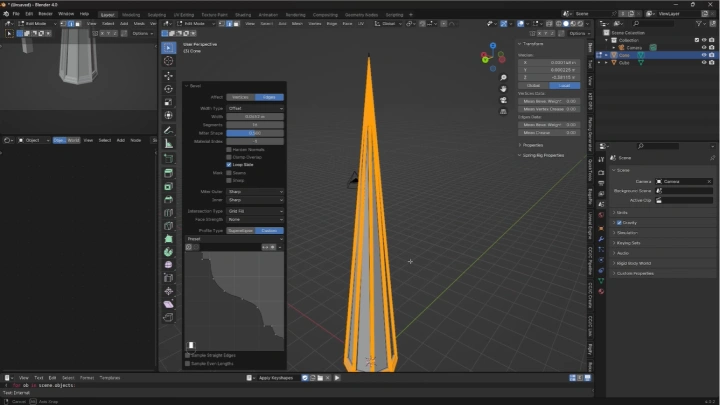This screenshot has height=405, width=720.
Task: Switch to the Shading workspace tab
Action: tap(243, 15)
